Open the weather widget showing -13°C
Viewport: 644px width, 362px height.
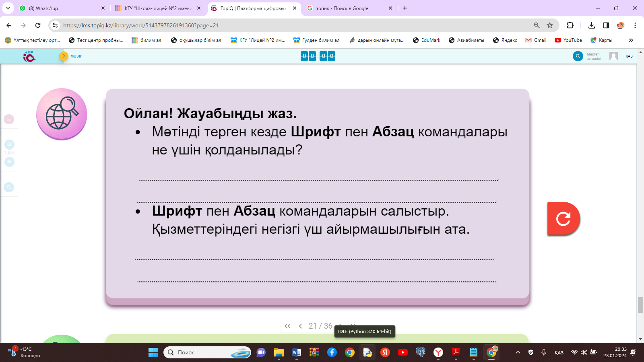[x=24, y=352]
